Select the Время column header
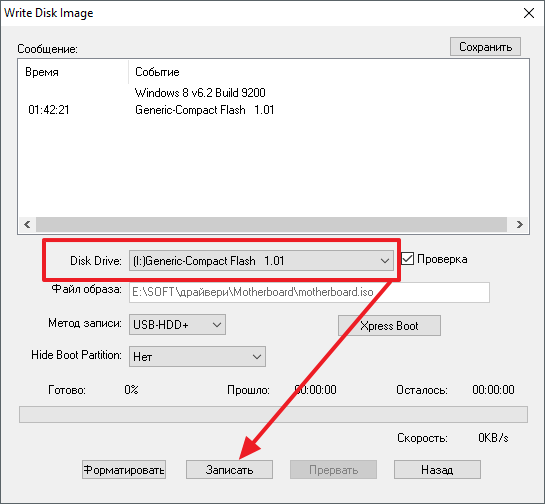The width and height of the screenshot is (545, 504). point(42,72)
